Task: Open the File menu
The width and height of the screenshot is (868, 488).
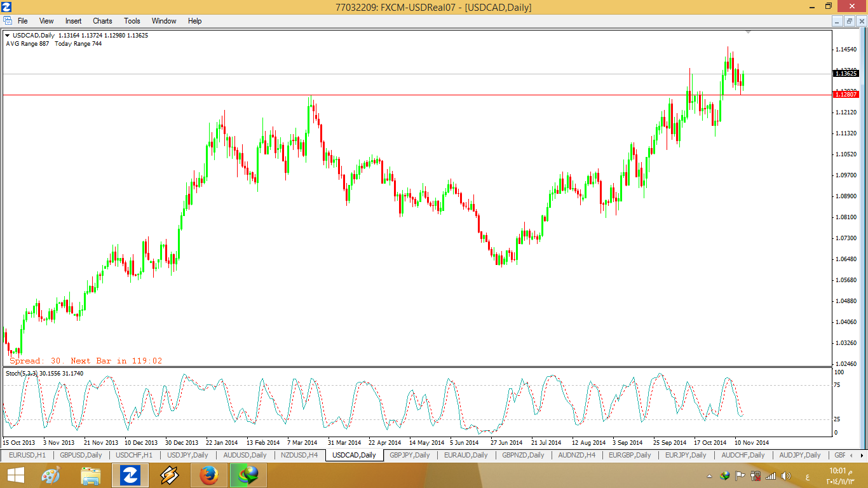Action: (x=22, y=21)
